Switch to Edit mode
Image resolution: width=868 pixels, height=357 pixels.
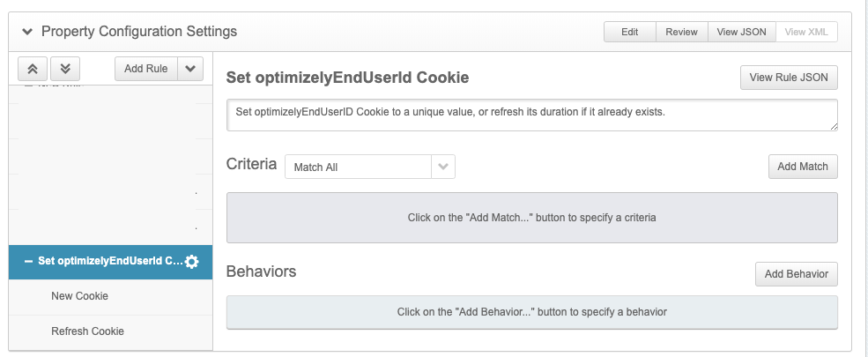tap(629, 32)
